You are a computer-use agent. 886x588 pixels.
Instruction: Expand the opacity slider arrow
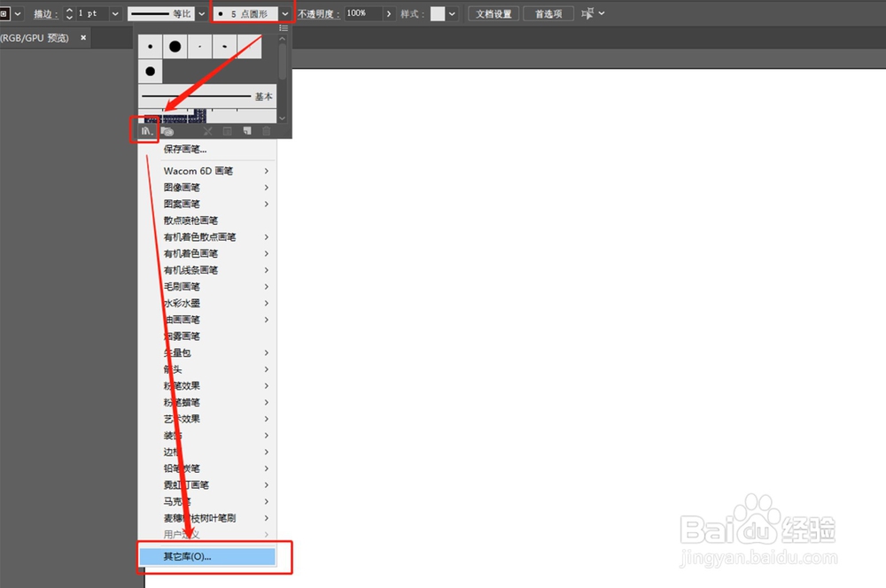389,13
